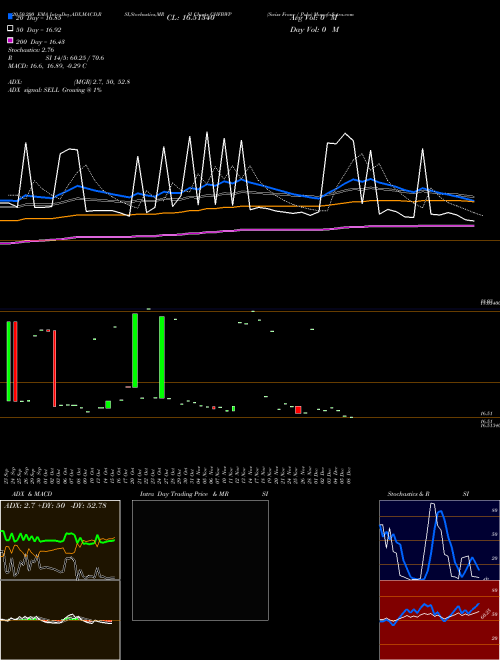
Task: Select the '50 Day = 16.92' label
Action: click(39, 30)
